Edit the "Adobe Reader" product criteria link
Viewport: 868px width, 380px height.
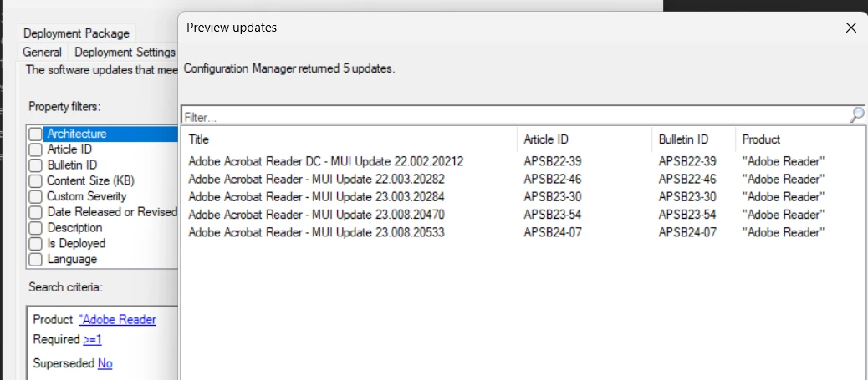[x=117, y=320]
